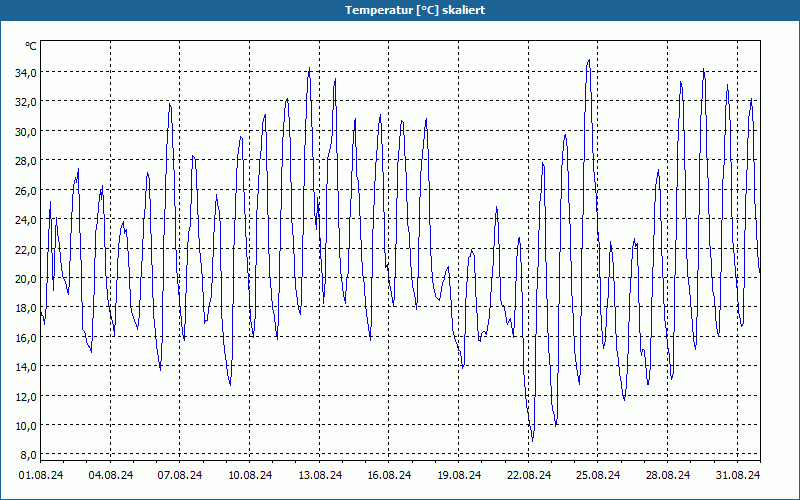Click the °C unit label on the axis

click(x=31, y=46)
